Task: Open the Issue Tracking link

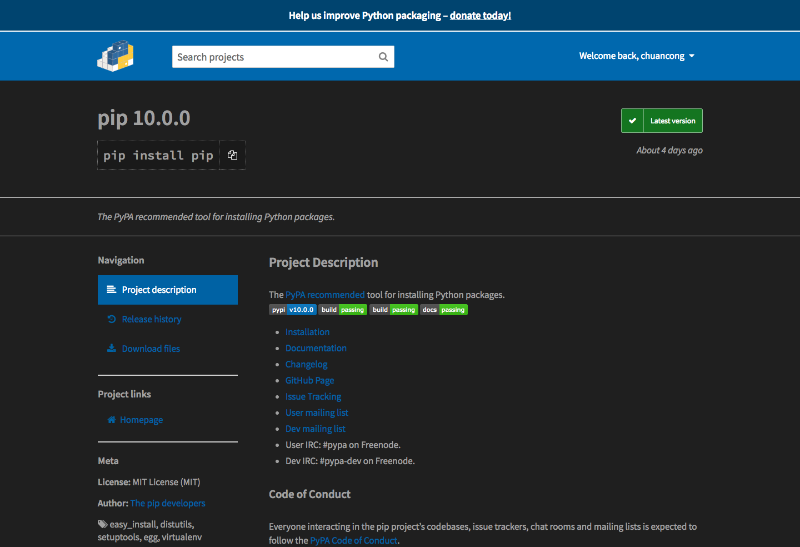Action: 313,396
